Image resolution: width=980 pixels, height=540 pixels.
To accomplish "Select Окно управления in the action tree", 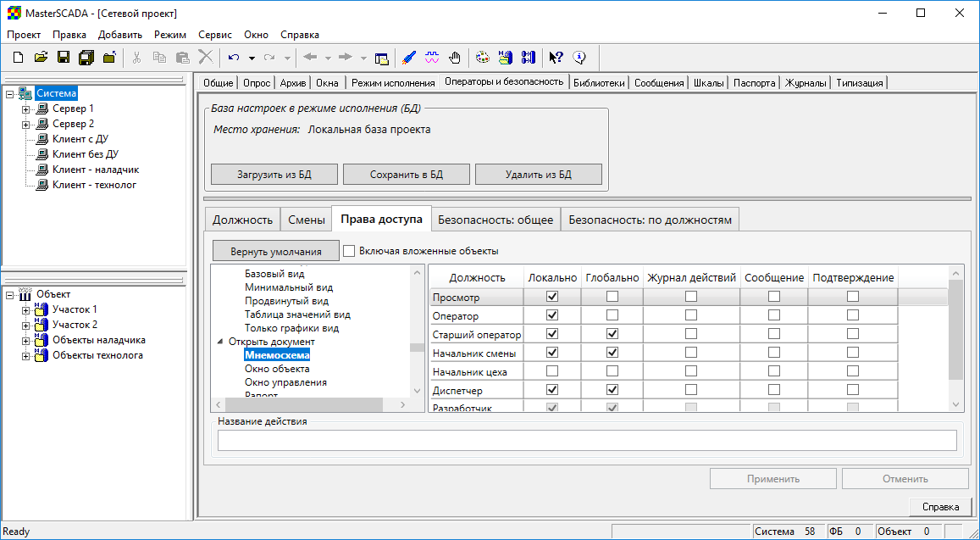I will pos(285,382).
